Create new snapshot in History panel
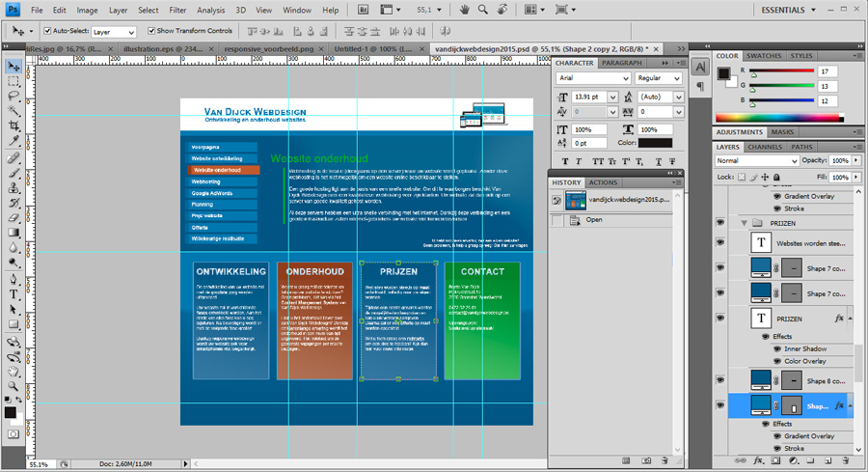 pyautogui.click(x=646, y=460)
